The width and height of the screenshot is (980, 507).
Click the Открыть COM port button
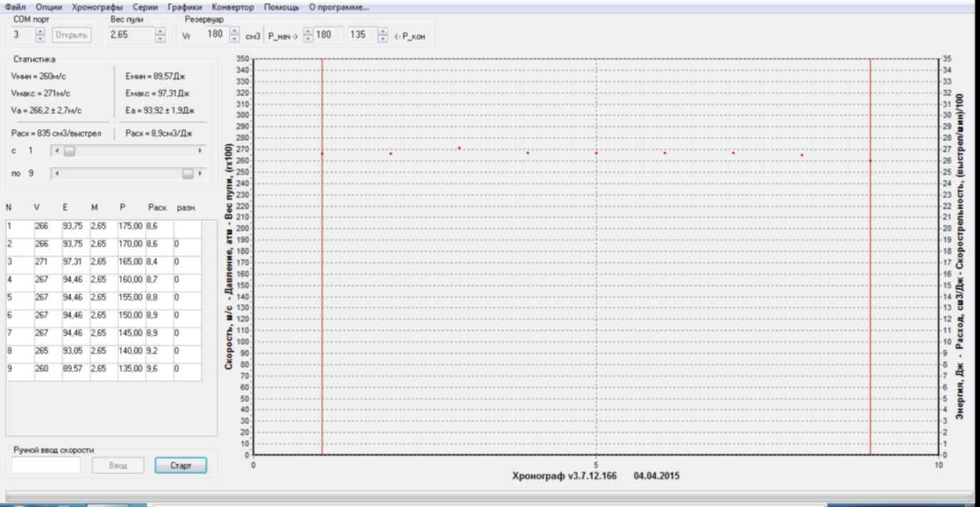click(71, 35)
